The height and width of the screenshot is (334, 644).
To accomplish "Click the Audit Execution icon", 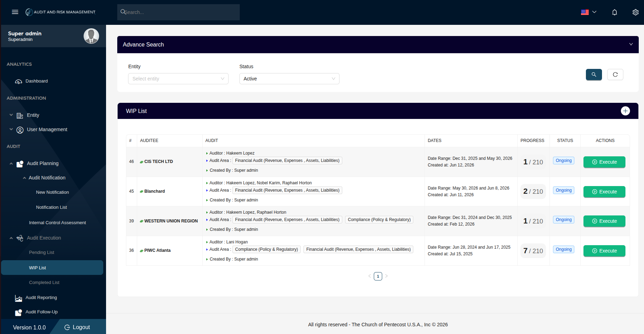I will coord(20,238).
